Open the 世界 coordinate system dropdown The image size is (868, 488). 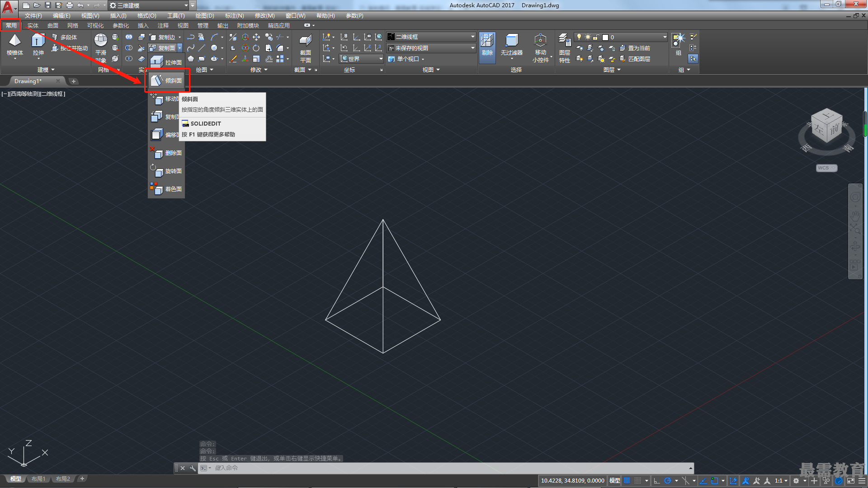(x=361, y=59)
